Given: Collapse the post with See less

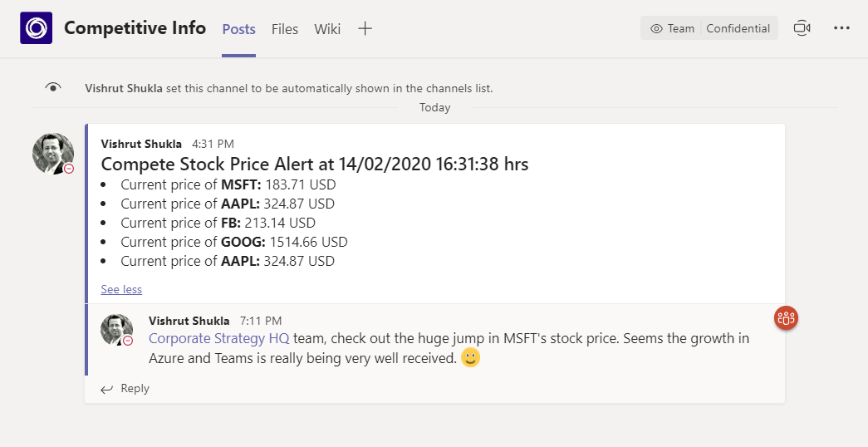Looking at the screenshot, I should (x=121, y=289).
